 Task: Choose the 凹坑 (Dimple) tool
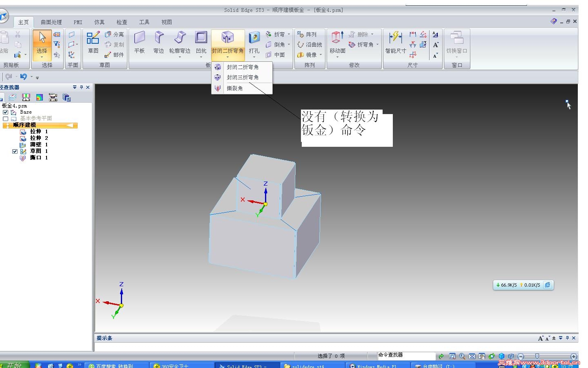201,38
